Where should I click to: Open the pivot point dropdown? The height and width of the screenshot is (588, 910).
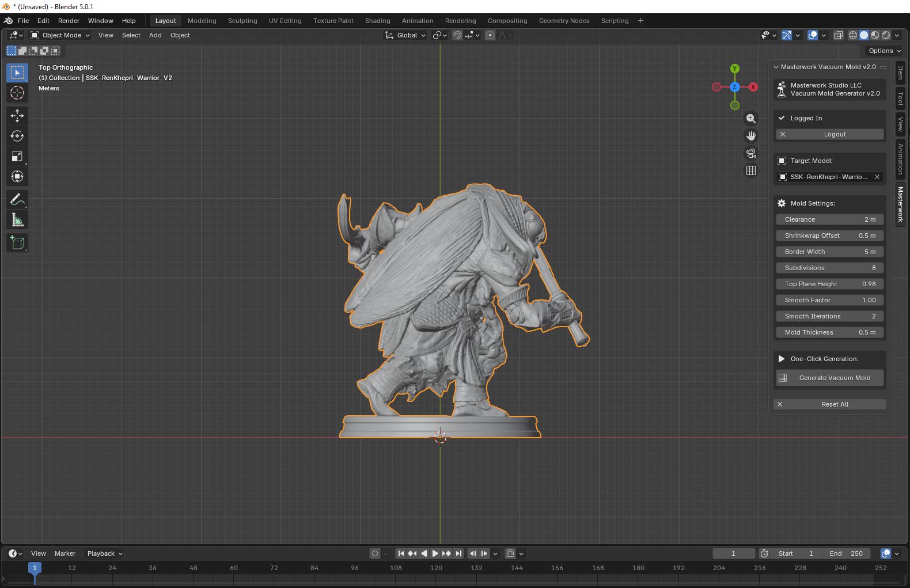(x=440, y=35)
